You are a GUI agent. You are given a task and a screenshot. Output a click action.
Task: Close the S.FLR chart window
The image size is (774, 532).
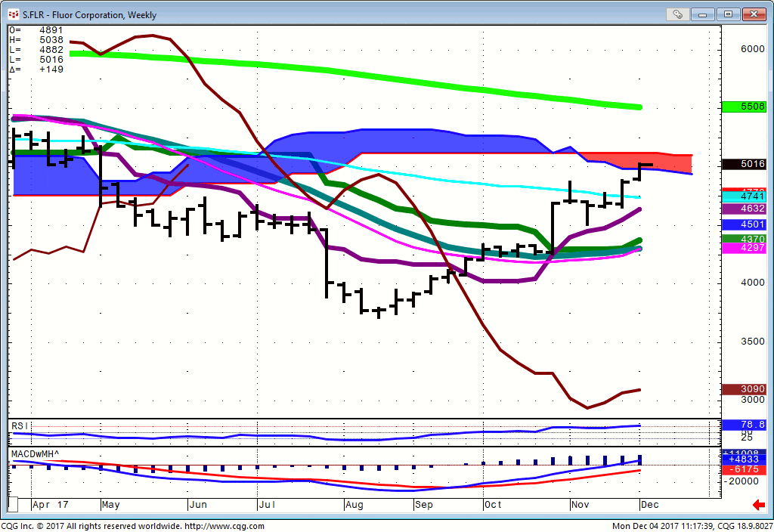753,14
